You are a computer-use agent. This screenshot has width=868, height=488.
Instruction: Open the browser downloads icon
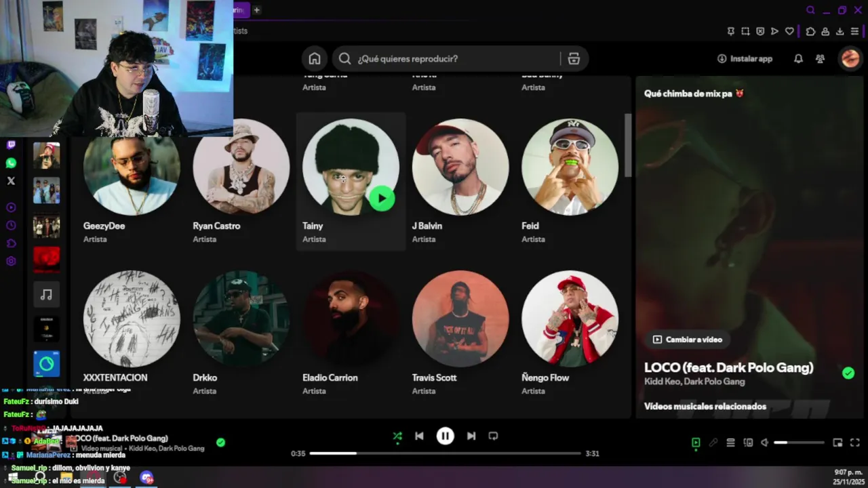(x=840, y=31)
